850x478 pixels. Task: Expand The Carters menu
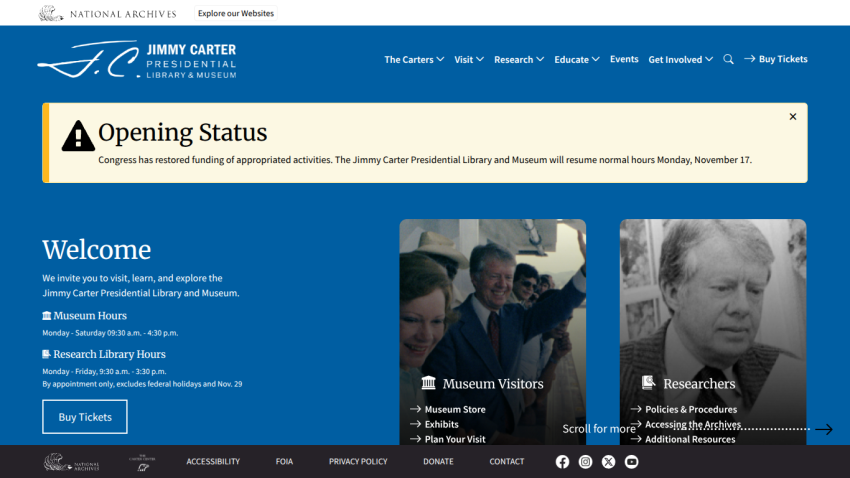click(414, 60)
